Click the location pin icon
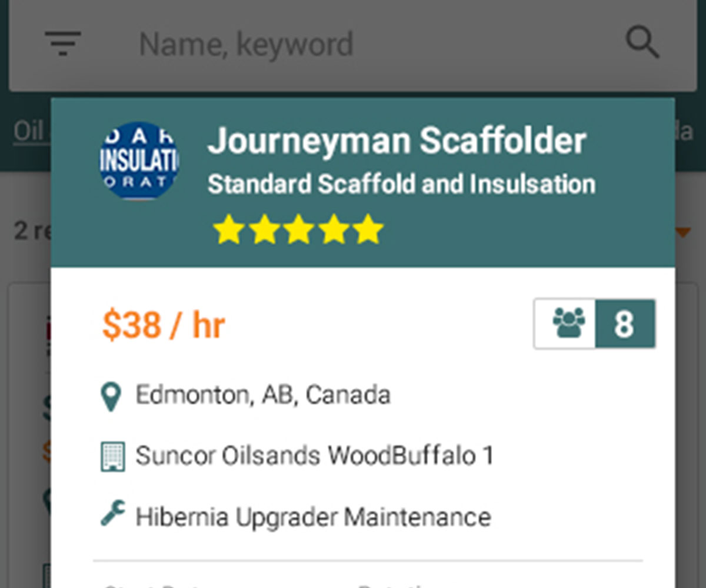Image resolution: width=706 pixels, height=588 pixels. click(111, 396)
